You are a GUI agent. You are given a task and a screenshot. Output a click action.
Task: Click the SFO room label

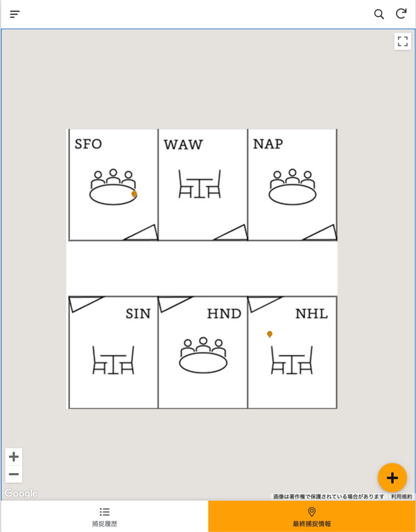click(88, 144)
